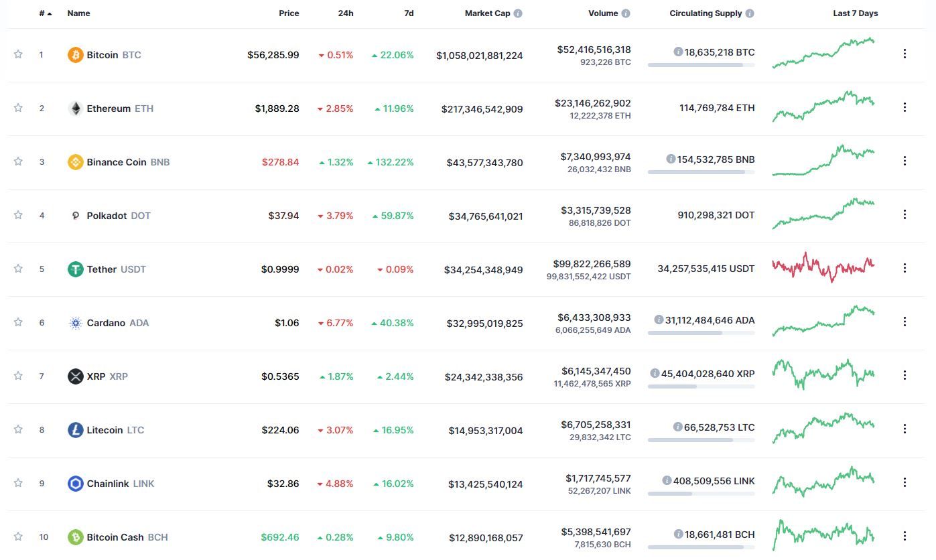Click Binance Coin's supply progress bar
Screen dimensions: 936x560
click(701, 172)
